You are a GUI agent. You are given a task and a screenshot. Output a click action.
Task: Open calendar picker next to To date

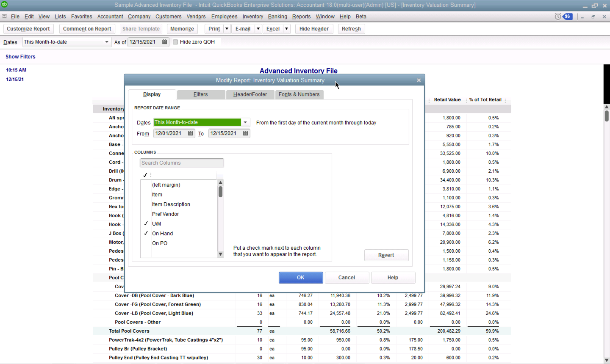[x=245, y=133]
